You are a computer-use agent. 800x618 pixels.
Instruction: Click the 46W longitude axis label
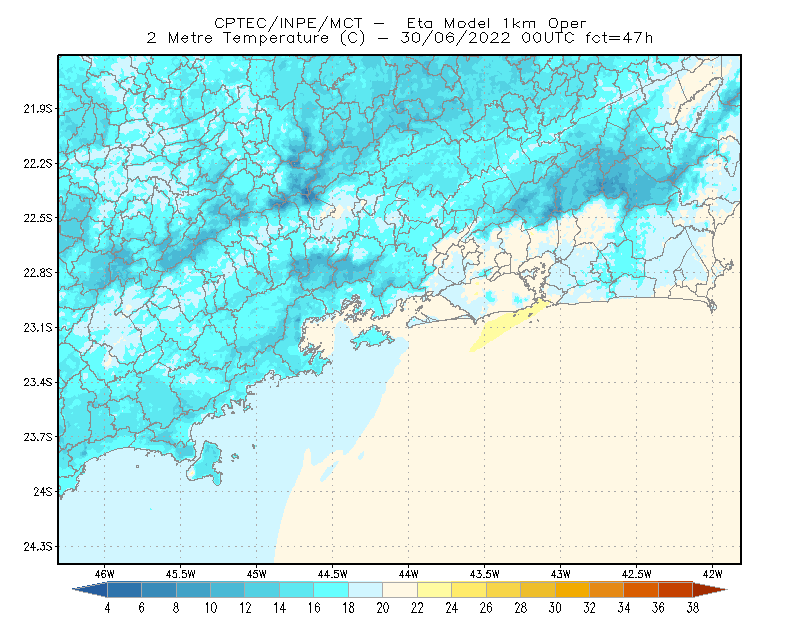(x=105, y=574)
